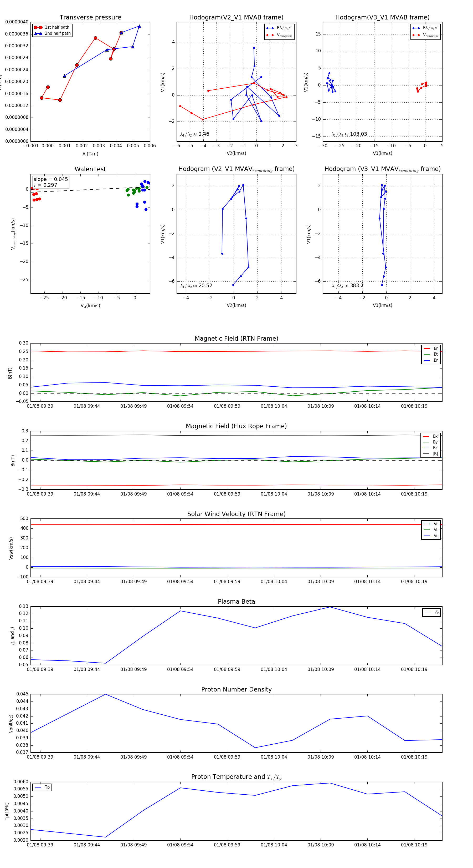
Task: Click the 'WalenTest' plot title
Action: click(90, 169)
